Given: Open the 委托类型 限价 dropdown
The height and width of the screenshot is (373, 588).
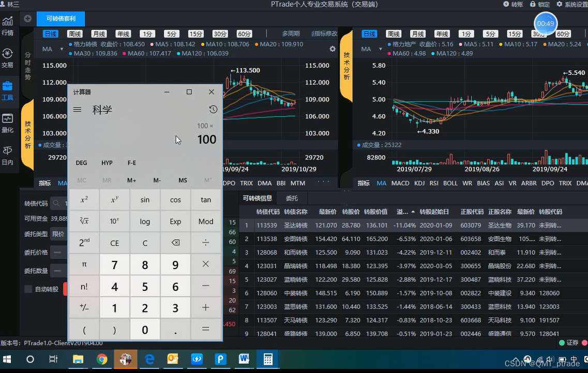Looking at the screenshot, I should pyautogui.click(x=58, y=234).
